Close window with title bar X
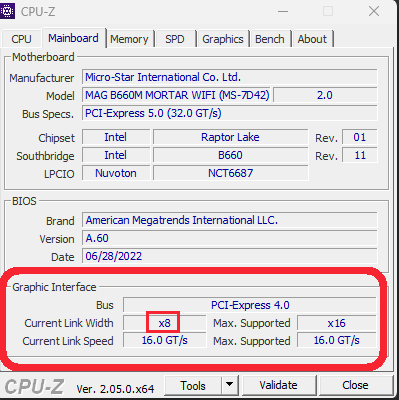Image resolution: width=399 pixels, height=400 pixels. coord(374,11)
